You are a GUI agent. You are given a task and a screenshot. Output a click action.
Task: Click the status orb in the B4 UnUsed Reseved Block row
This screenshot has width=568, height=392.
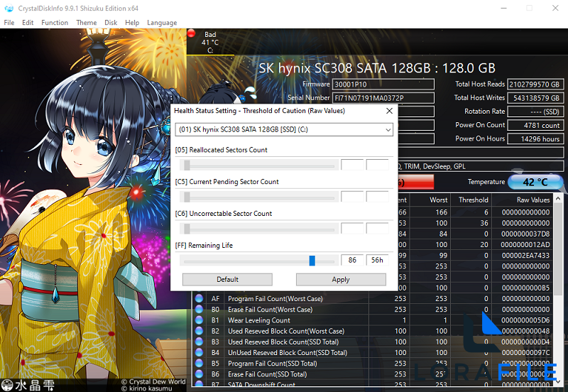199,352
